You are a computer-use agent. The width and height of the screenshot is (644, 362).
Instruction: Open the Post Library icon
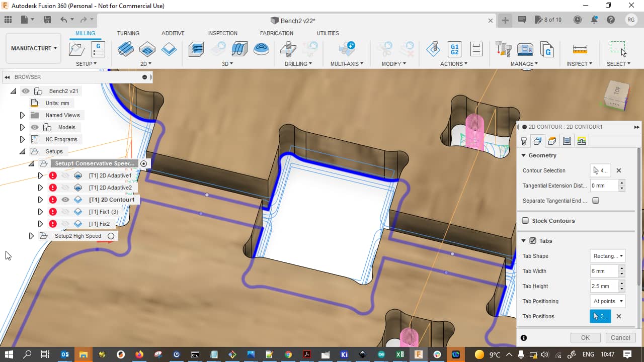[x=547, y=49]
